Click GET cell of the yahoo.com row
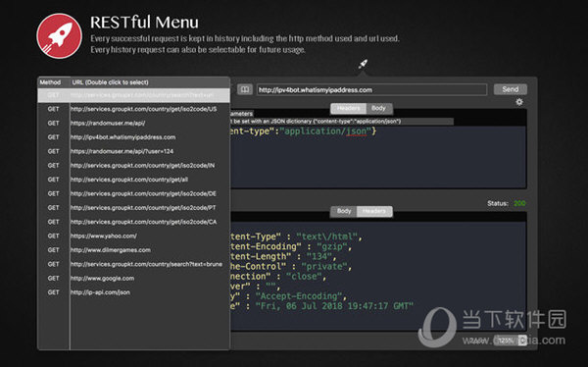 [x=53, y=236]
